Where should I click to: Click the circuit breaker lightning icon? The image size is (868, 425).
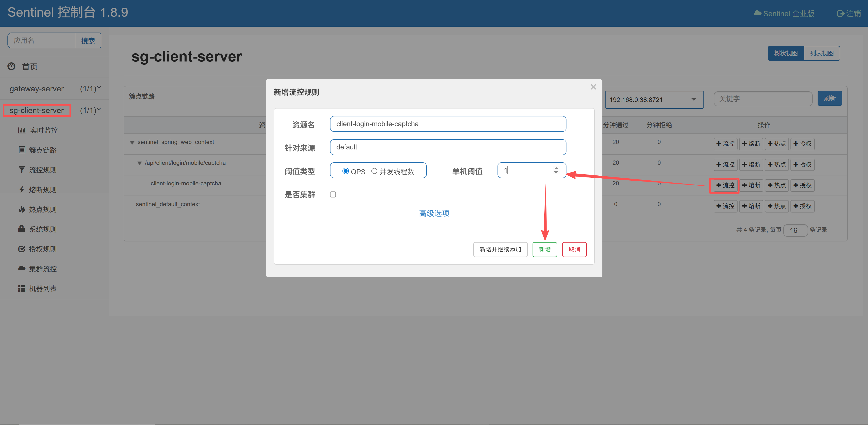[22, 189]
